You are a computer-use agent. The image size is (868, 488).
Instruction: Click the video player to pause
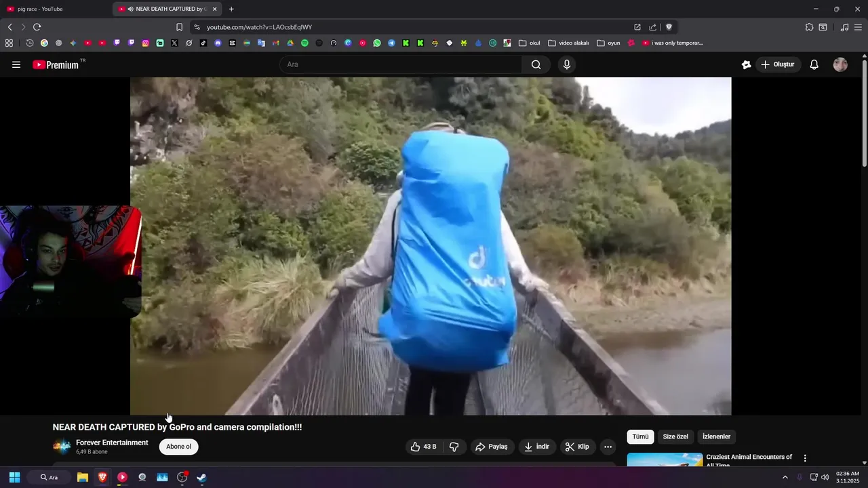tap(431, 245)
